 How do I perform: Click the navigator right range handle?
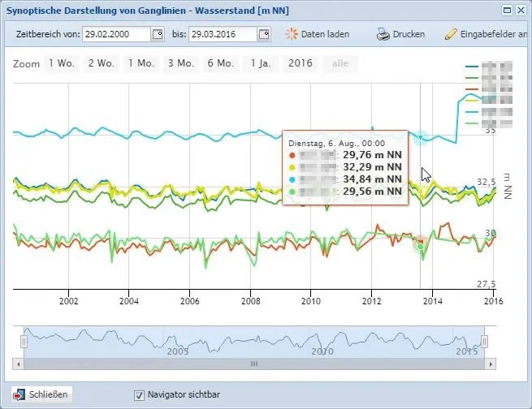pyautogui.click(x=485, y=342)
